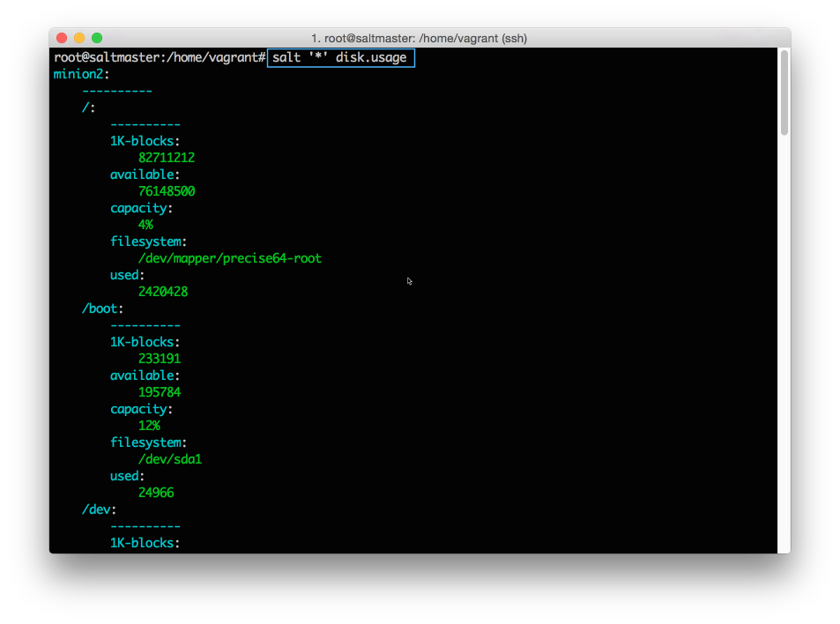Click the highlighted salt '*' disk.usage command
Screen dimensions: 840x624
point(340,57)
